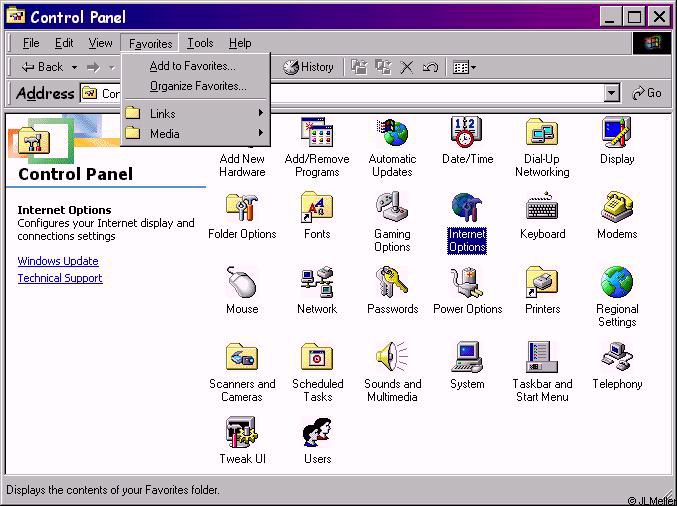Select the Fonts icon
This screenshot has width=677, height=506.
tap(317, 208)
